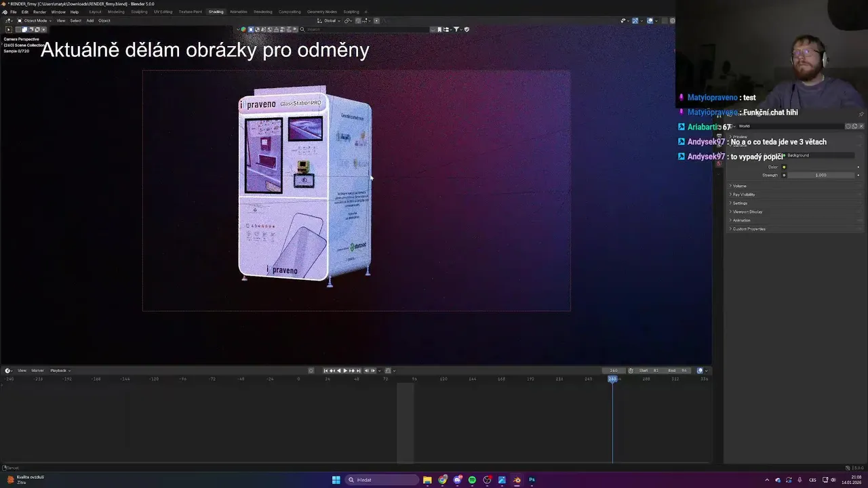The width and height of the screenshot is (868, 488).
Task: Edit the End frame field
Action: [677, 371]
